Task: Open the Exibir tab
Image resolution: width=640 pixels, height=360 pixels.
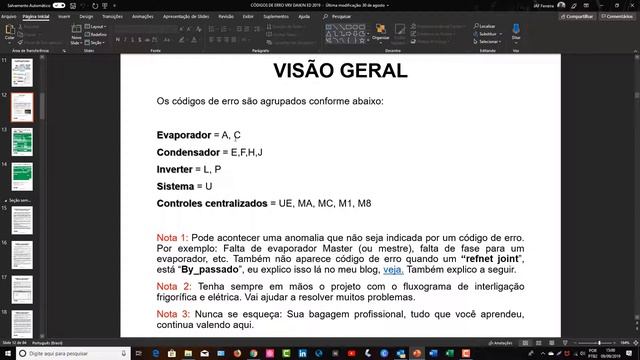Action: click(x=248, y=17)
